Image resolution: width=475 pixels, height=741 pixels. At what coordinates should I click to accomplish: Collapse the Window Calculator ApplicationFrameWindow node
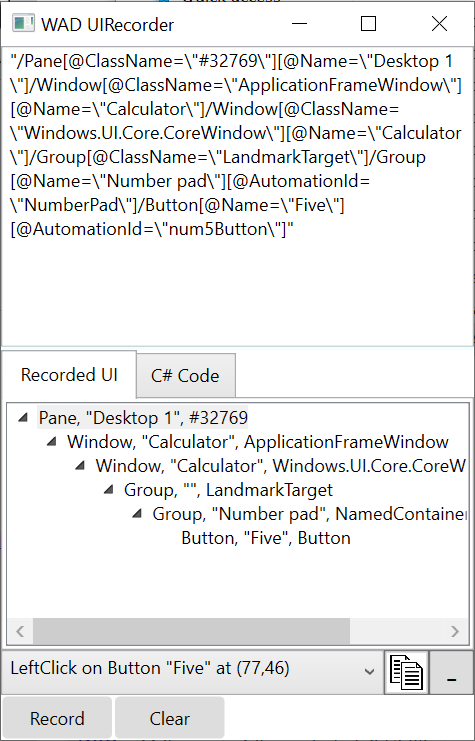tap(52, 442)
